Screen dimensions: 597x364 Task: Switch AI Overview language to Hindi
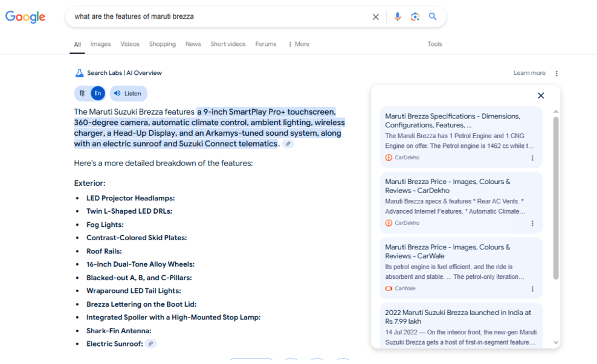pos(82,94)
